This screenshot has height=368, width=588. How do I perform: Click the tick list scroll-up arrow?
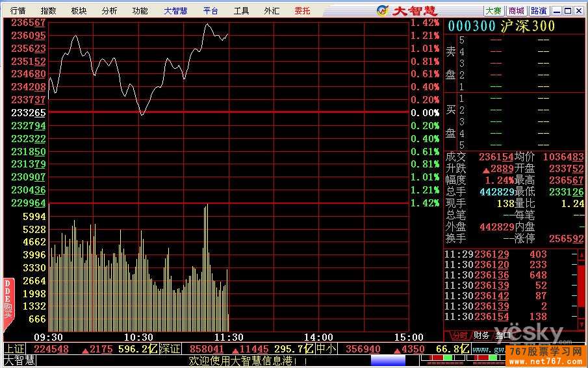[x=582, y=255]
